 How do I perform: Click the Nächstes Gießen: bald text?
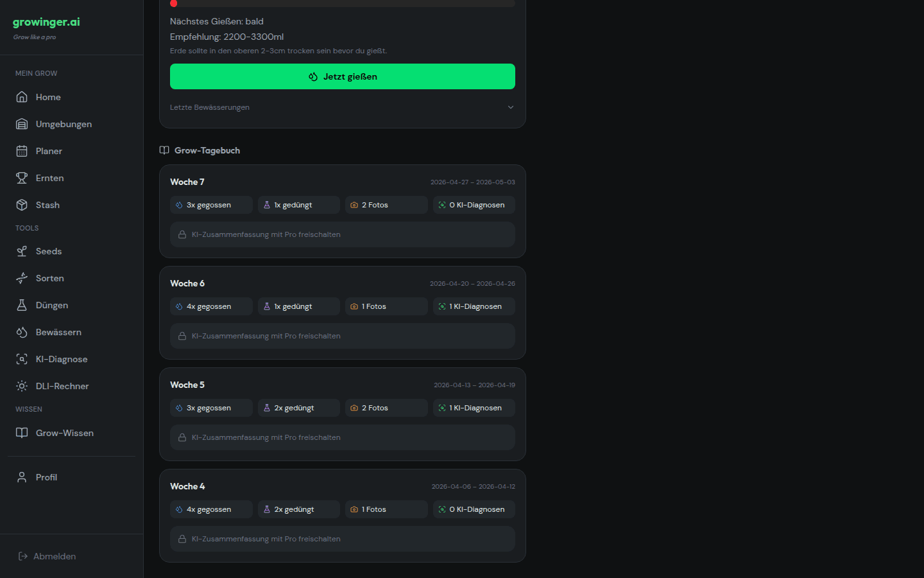pos(217,21)
